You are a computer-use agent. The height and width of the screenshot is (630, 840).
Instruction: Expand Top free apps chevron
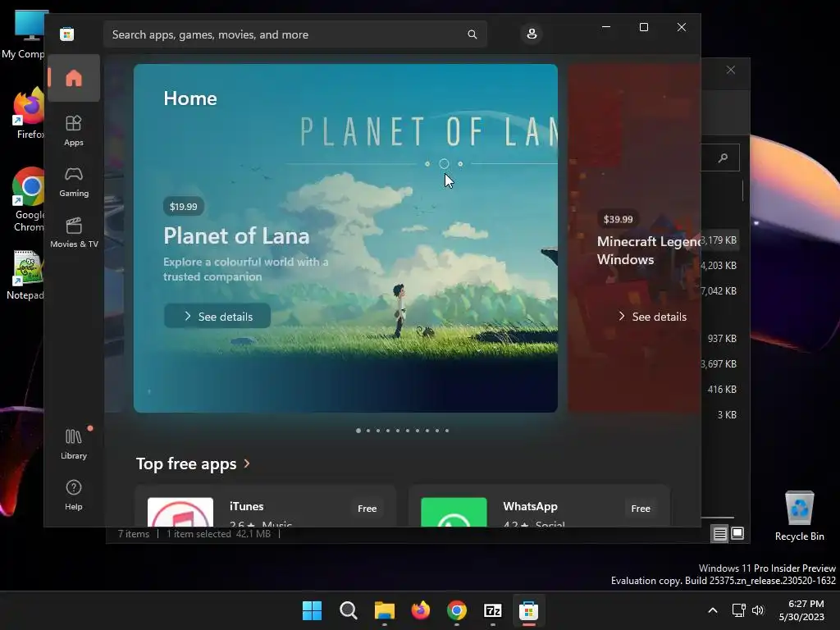[x=247, y=463]
